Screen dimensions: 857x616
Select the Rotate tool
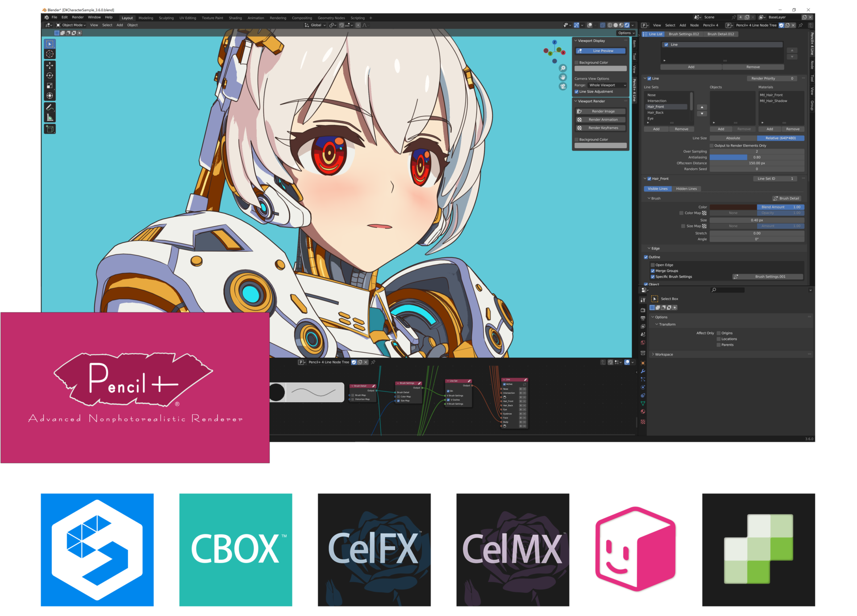(50, 76)
